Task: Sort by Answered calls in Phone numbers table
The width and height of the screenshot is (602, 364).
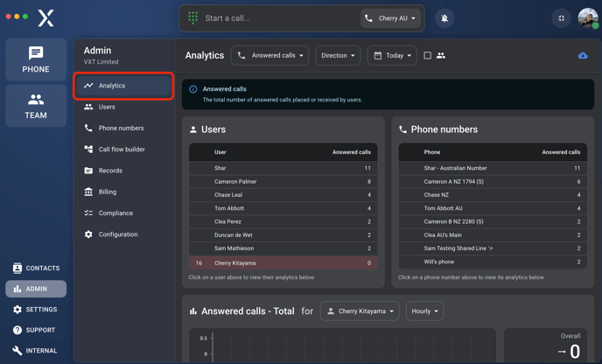Action: point(561,152)
